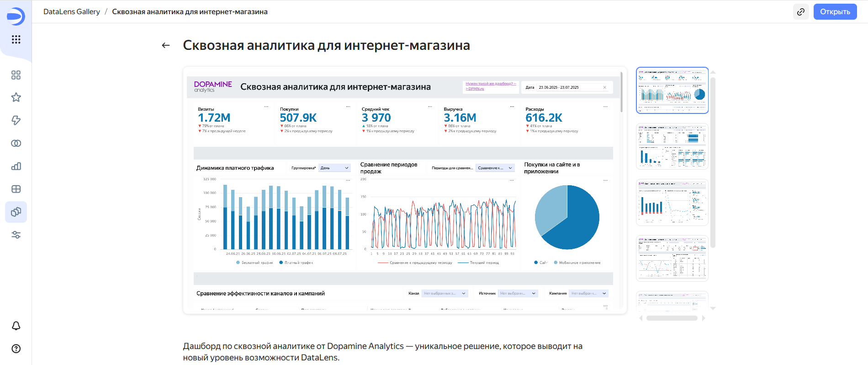The image size is (868, 365).
Task: Open Dashboards icon in sidebar
Action: pyautogui.click(x=16, y=189)
